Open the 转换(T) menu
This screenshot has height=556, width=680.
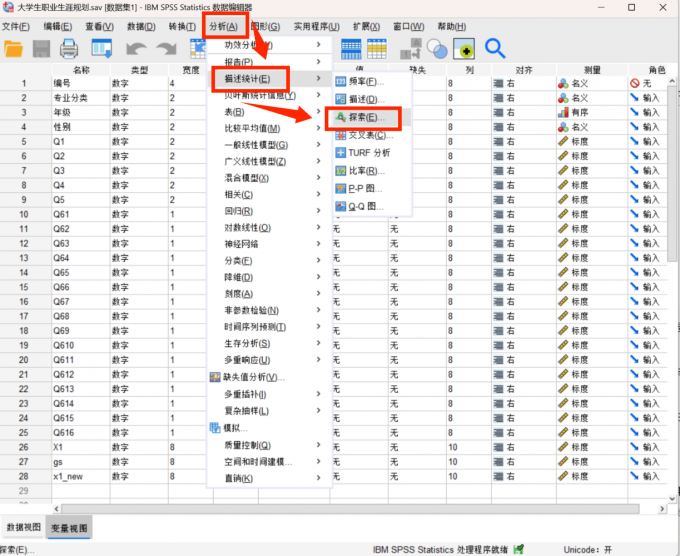[x=182, y=27]
